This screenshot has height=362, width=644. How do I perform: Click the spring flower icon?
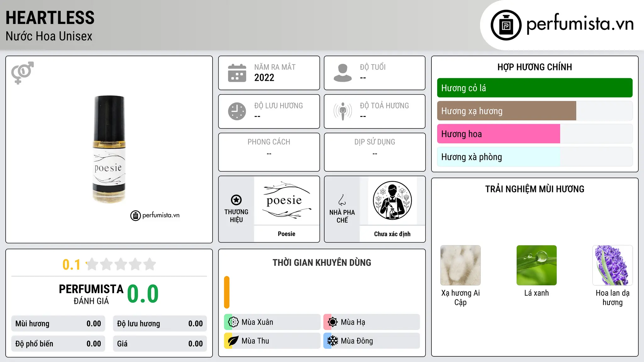click(233, 322)
